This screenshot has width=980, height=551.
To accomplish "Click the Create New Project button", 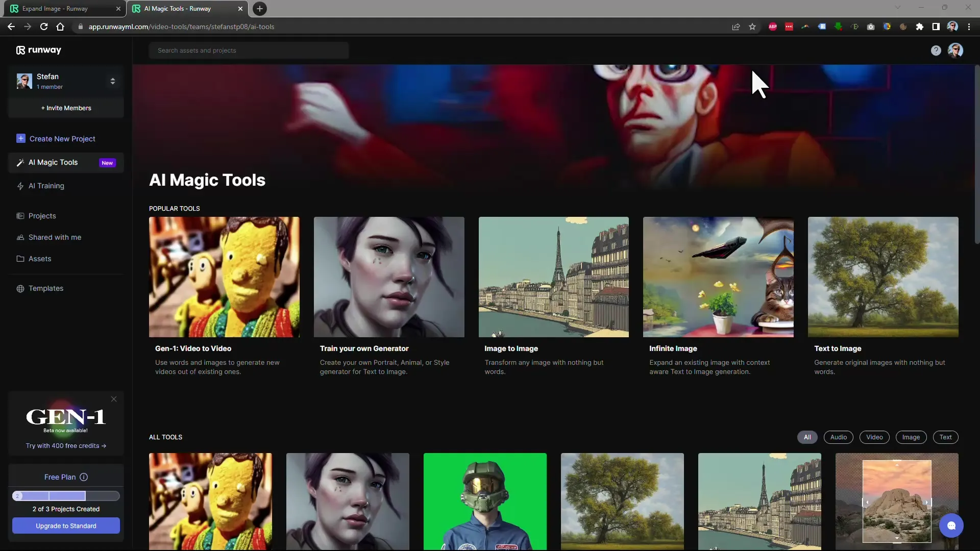I will (x=62, y=139).
